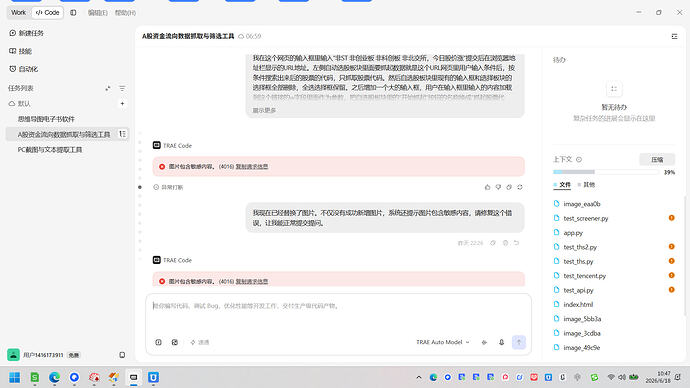The image size is (690, 388).
Task: Copy the user message sent 昨天 22:26
Action: click(493, 243)
